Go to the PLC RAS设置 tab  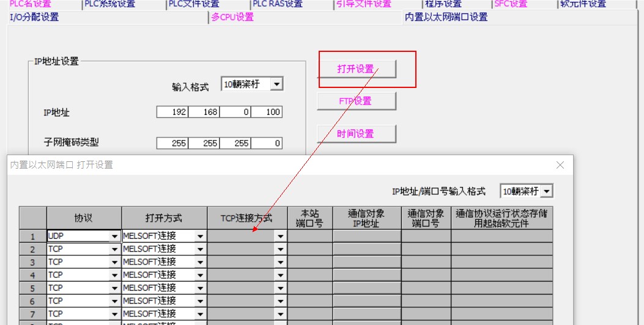(x=278, y=4)
